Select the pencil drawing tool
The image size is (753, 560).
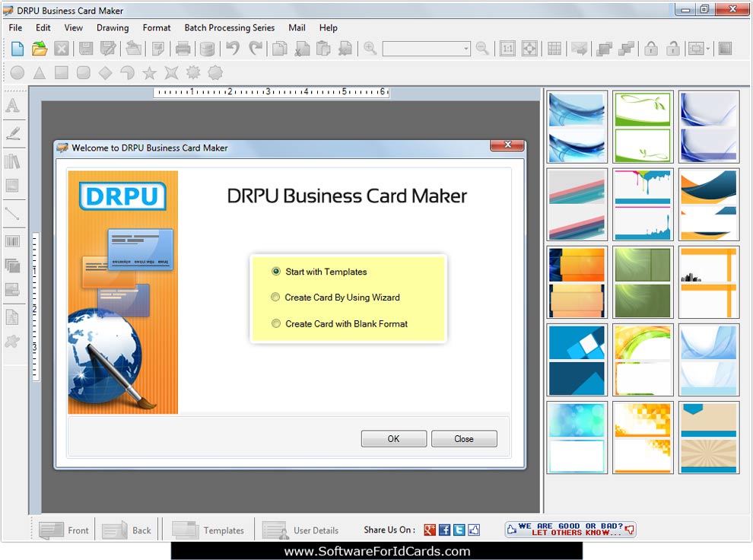(13, 133)
